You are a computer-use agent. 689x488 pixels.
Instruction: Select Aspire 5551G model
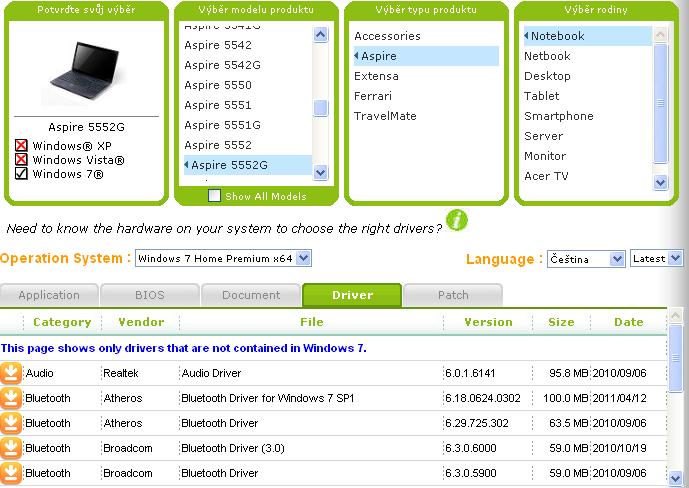(222, 125)
